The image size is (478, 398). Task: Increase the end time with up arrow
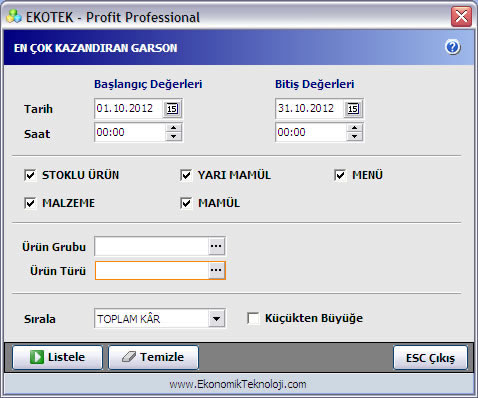click(x=354, y=128)
